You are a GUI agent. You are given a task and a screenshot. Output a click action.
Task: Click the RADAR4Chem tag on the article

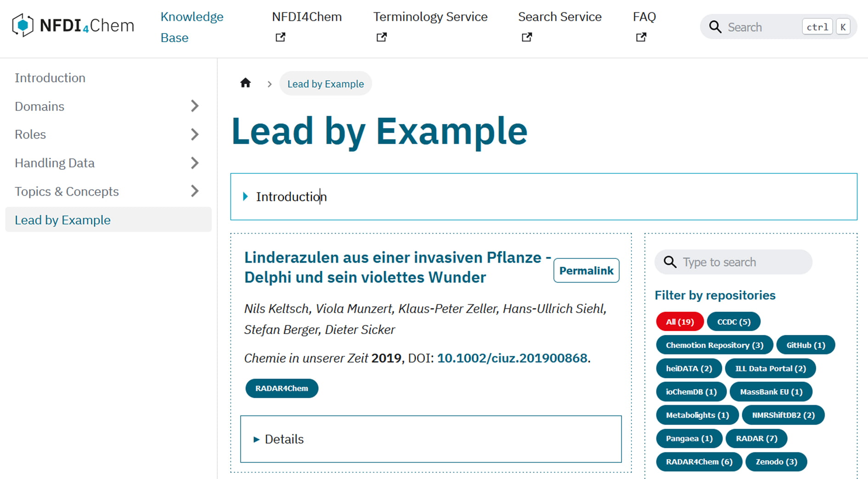coord(282,388)
